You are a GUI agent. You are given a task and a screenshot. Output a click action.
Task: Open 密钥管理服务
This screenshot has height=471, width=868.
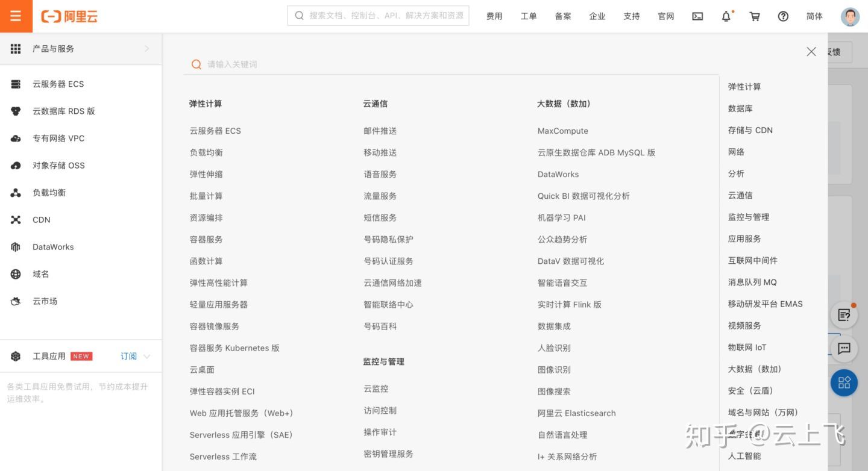pos(388,454)
